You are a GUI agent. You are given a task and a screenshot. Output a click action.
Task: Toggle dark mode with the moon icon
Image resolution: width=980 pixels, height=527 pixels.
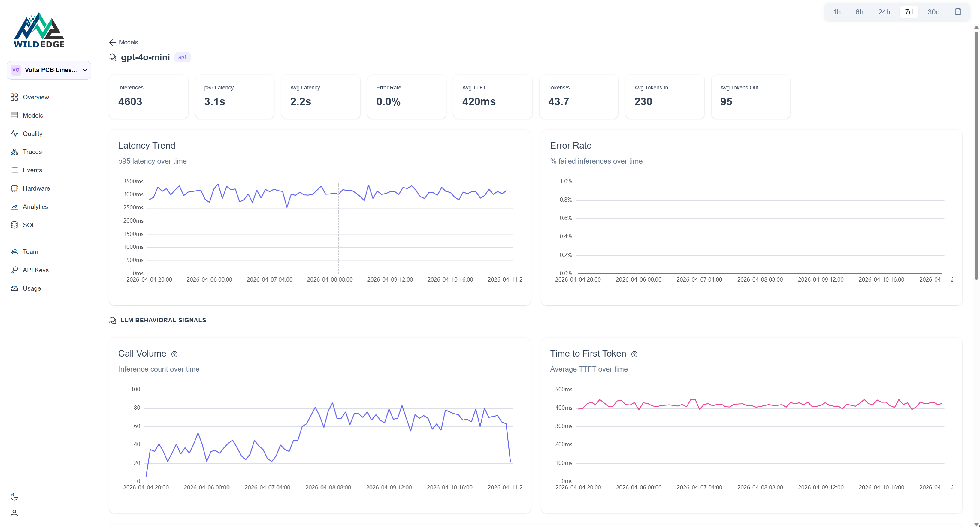click(x=14, y=497)
